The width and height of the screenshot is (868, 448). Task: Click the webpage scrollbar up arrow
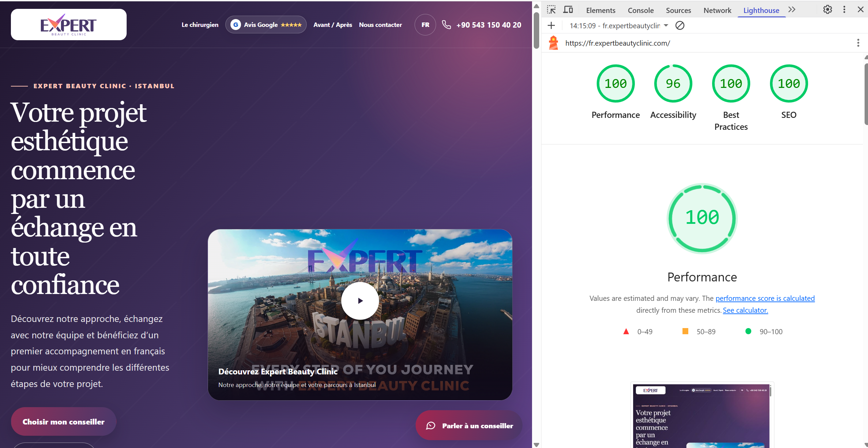pos(536,6)
